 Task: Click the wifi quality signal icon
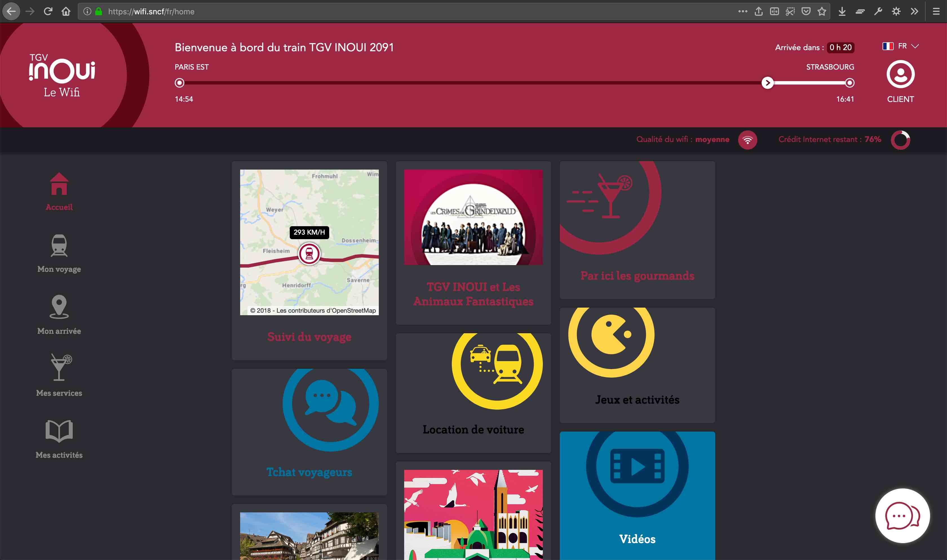[x=747, y=140]
